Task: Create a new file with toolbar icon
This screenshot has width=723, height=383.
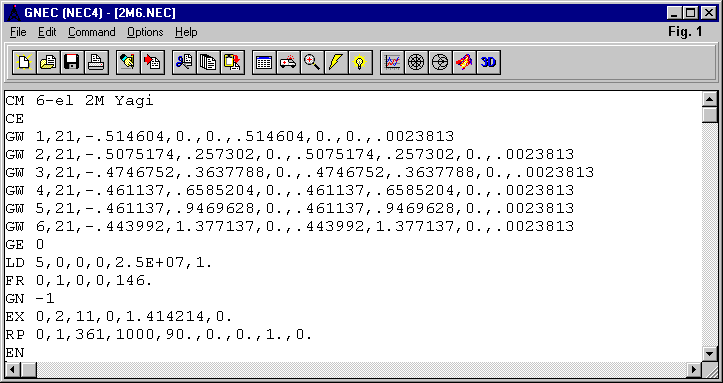Action: pos(24,62)
